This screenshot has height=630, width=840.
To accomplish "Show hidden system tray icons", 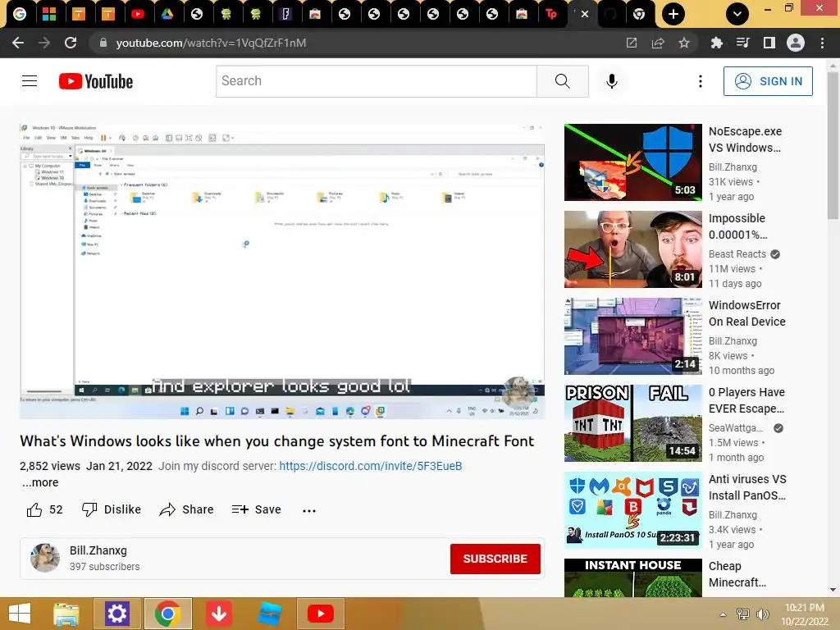I will (x=723, y=614).
